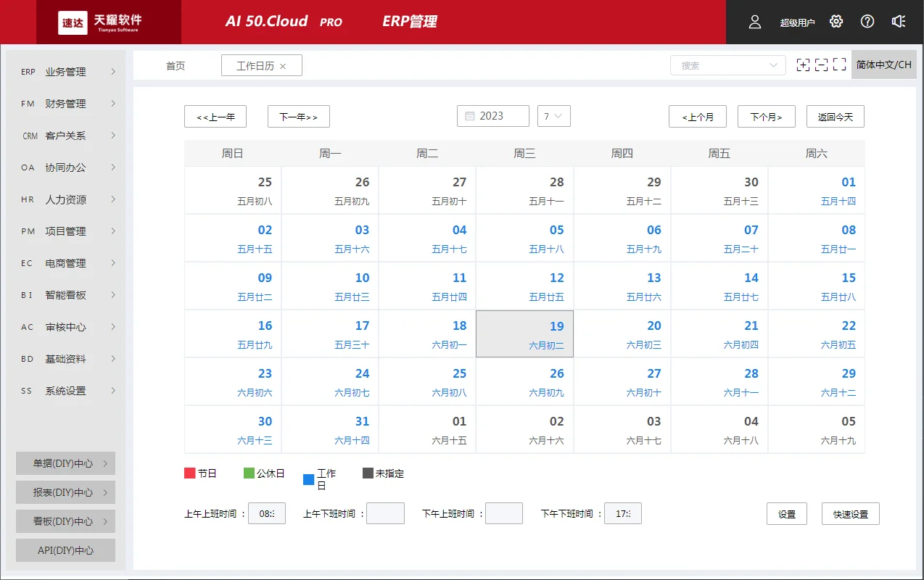Open the user profile icon

click(x=754, y=22)
